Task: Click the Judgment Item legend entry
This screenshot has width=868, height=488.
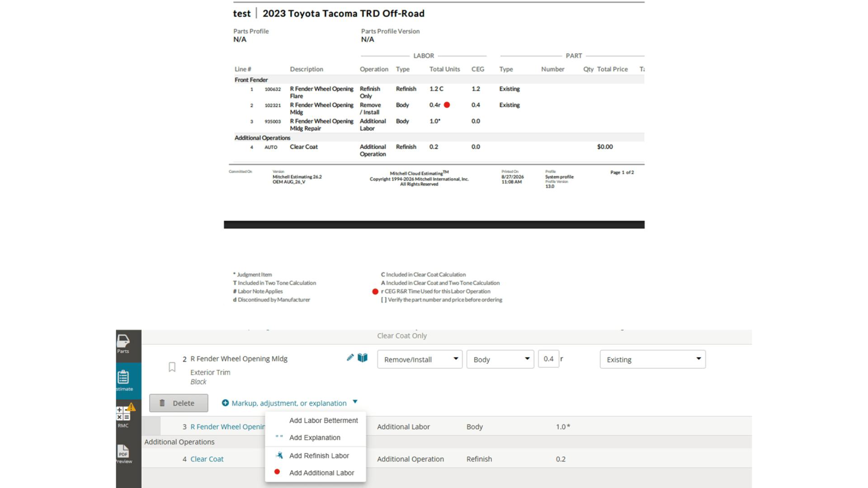Action: (252, 275)
